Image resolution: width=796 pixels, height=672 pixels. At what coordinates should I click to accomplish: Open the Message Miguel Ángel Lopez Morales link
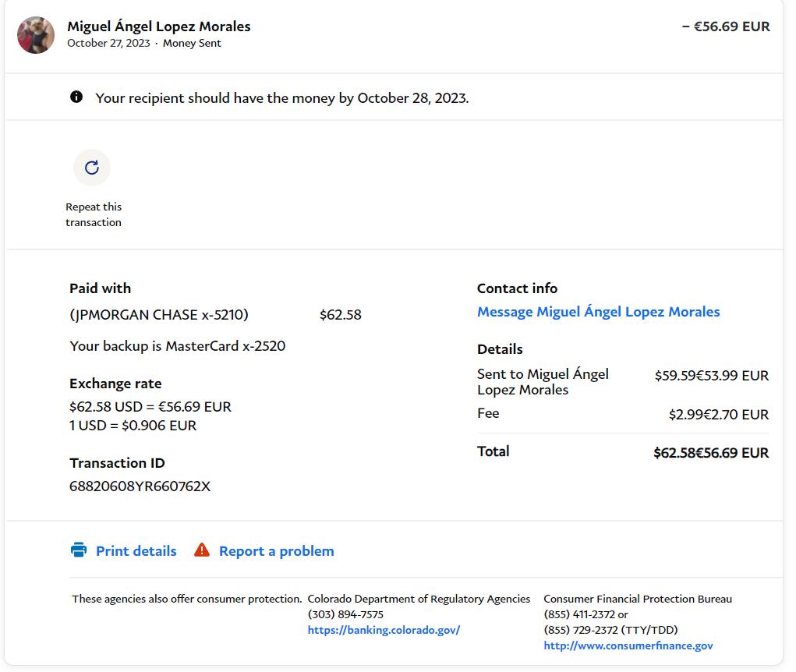point(598,312)
